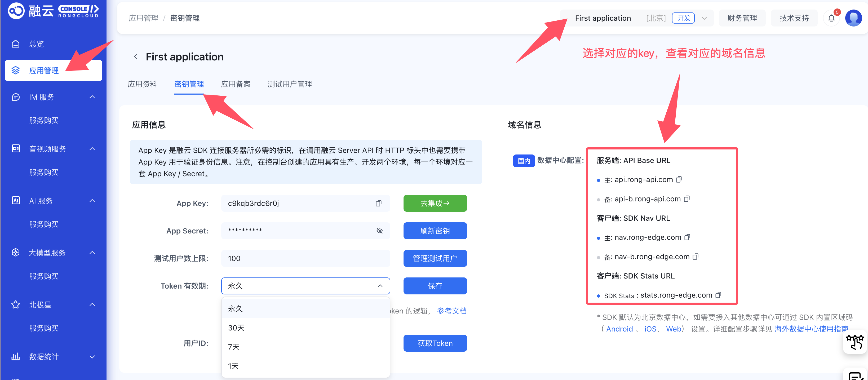Click the 应用管理 layers icon
Screen dimensions: 868x380
15,70
